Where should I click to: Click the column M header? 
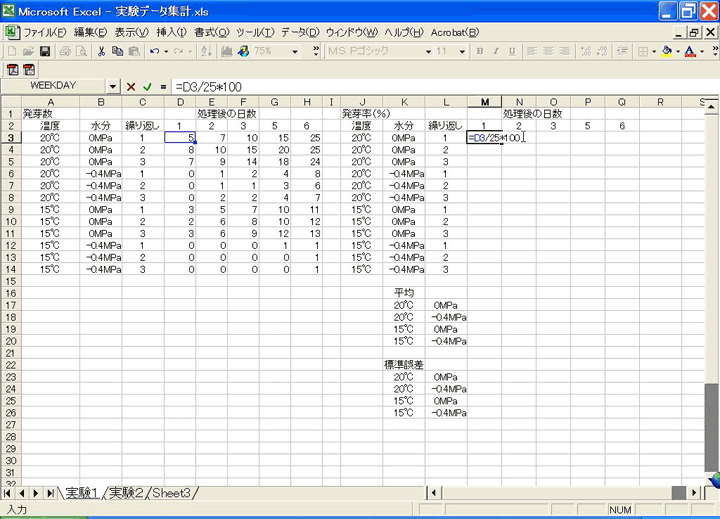pyautogui.click(x=485, y=102)
